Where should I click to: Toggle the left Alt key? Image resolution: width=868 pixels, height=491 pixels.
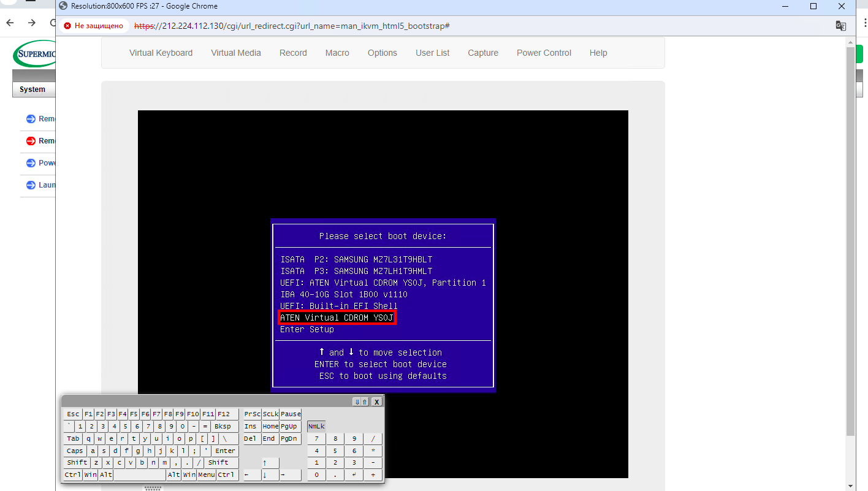pos(106,475)
